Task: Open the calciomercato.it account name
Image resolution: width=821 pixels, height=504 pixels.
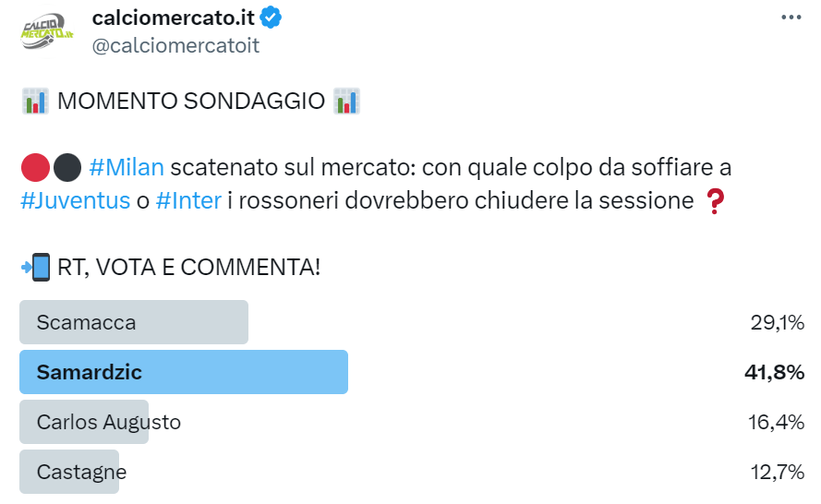Action: tap(173, 18)
